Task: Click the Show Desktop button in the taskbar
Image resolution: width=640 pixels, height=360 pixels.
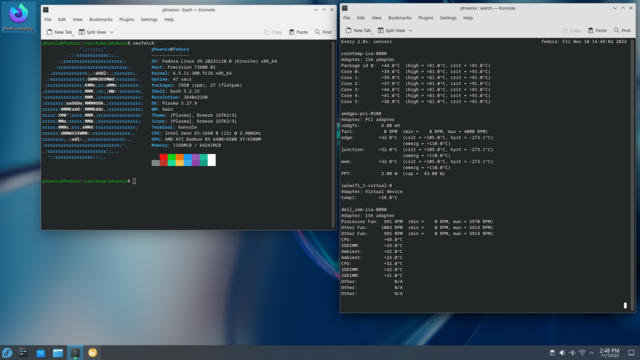Action: (631, 353)
